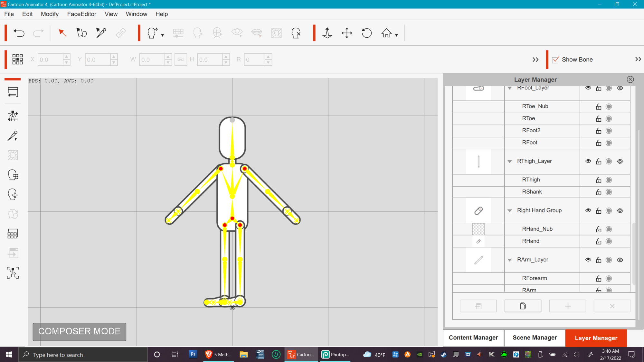The image size is (644, 362).
Task: Open the Help menu
Action: 161,14
